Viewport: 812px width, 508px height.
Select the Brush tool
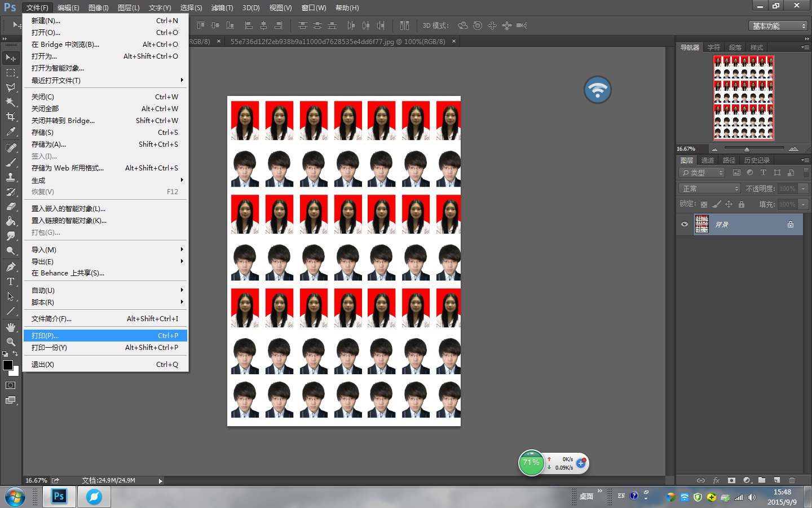pyautogui.click(x=11, y=163)
